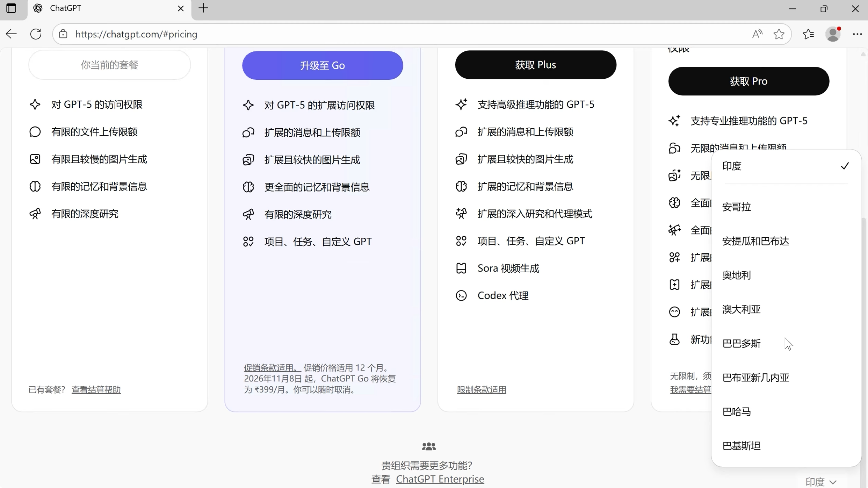This screenshot has width=868, height=488.
Task: Open browser settings ellipsis menu
Action: coord(857,34)
